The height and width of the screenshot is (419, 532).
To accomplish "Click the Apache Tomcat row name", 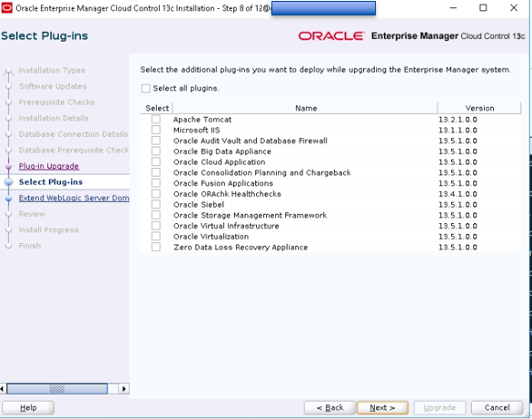I will 202,120.
